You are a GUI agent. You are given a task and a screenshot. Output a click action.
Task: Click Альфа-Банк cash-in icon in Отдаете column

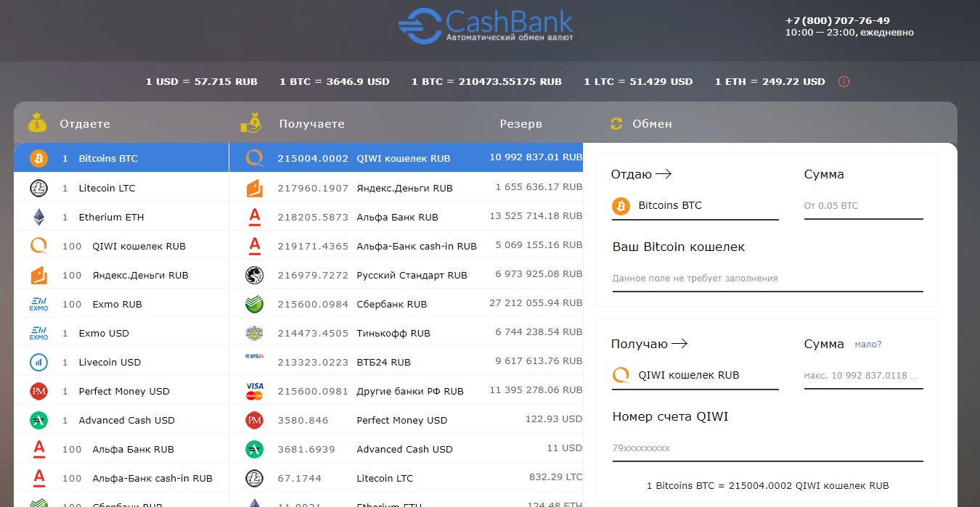[x=38, y=478]
